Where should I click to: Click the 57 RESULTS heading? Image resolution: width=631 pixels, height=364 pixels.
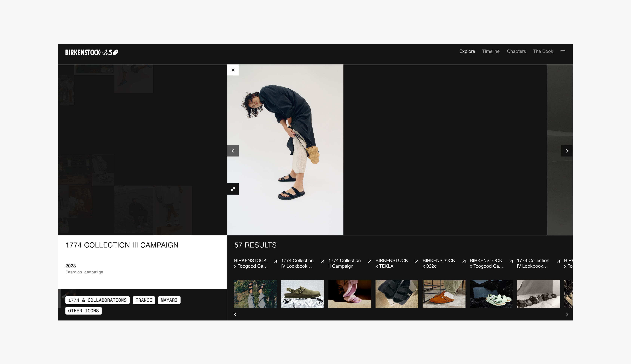tap(255, 245)
